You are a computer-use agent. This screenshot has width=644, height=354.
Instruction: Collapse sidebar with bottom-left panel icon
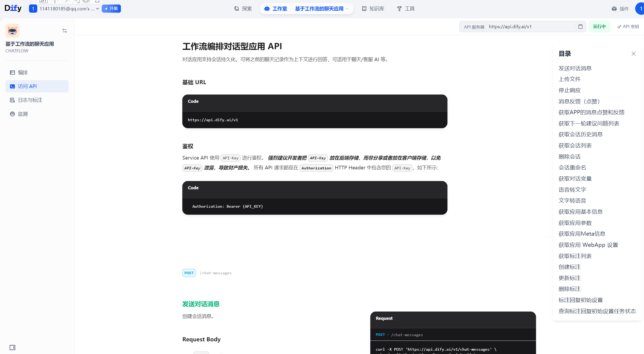point(12,348)
